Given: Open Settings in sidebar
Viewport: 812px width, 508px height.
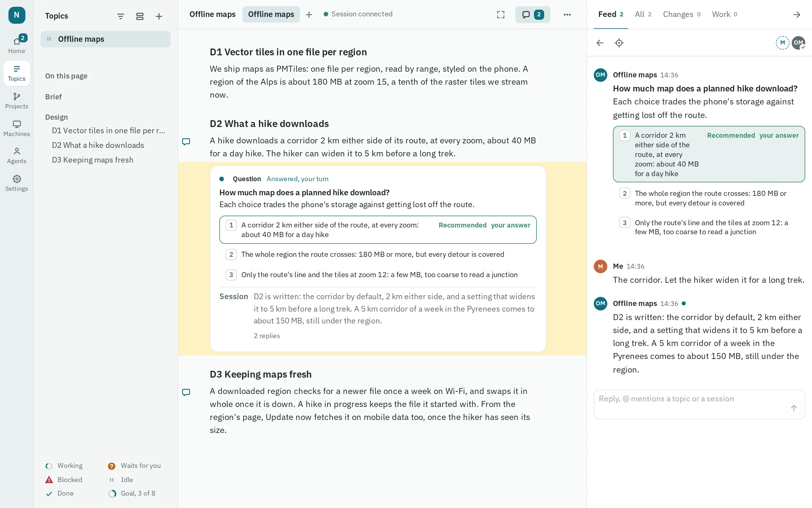Looking at the screenshot, I should [x=16, y=183].
